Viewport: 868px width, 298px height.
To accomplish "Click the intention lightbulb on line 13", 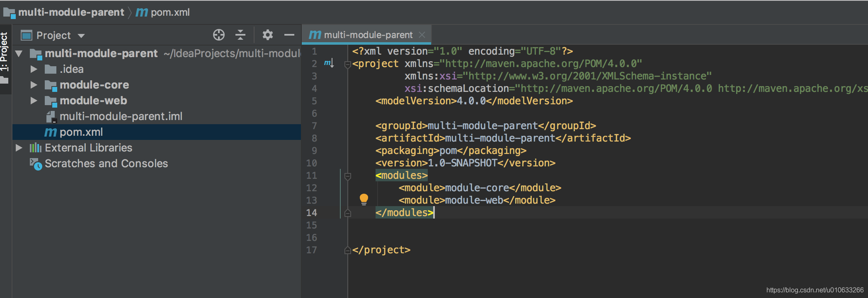I will click(364, 199).
